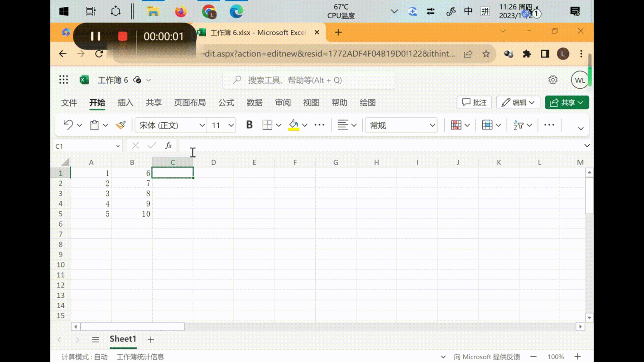The height and width of the screenshot is (362, 644).
Task: Open Windows Start menu
Action: [x=64, y=11]
